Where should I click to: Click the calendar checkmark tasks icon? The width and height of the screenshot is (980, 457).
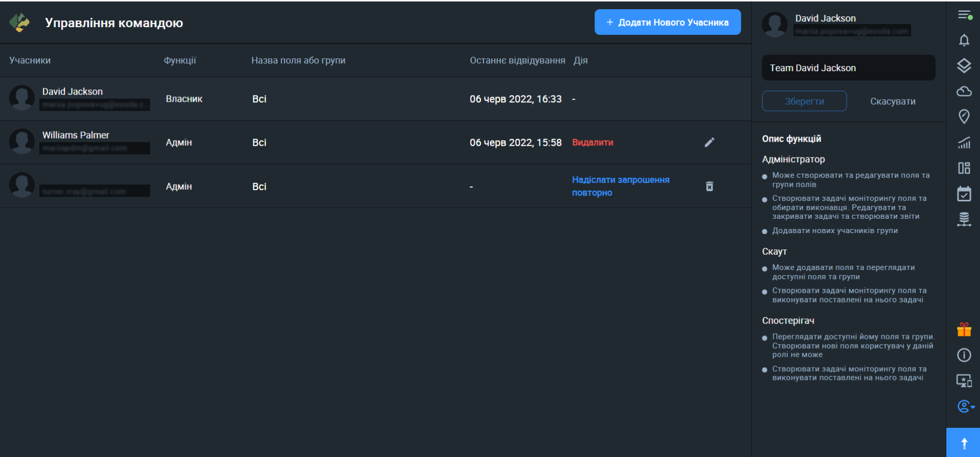(964, 194)
